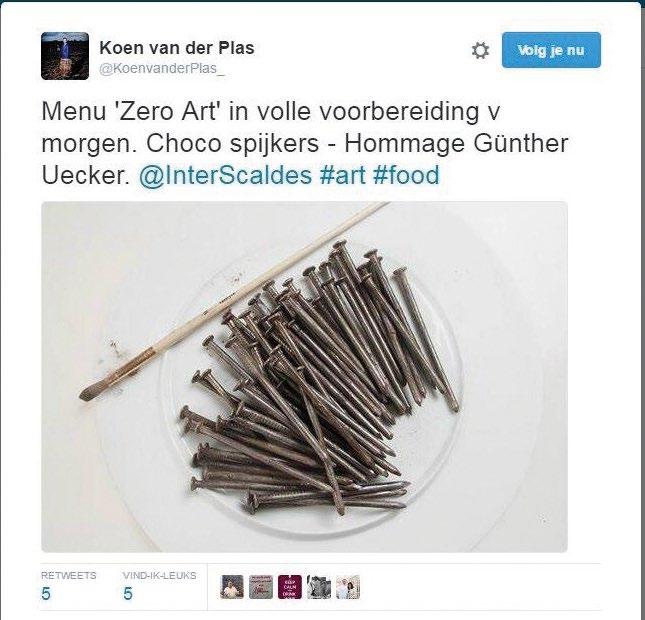Show the 5 vind-ik-leuks count
The height and width of the screenshot is (620, 645).
(x=128, y=594)
